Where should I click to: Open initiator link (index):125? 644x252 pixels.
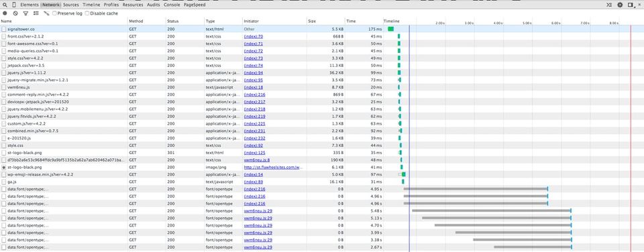(254, 153)
